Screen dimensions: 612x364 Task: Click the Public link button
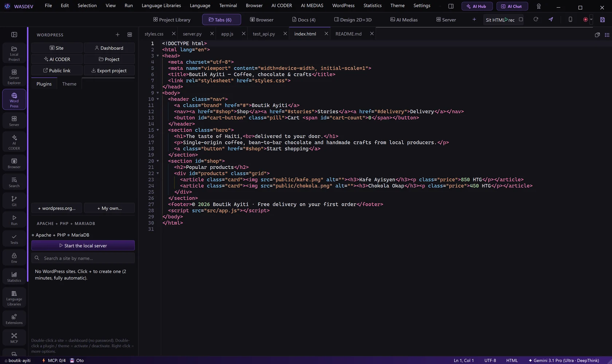(x=57, y=71)
